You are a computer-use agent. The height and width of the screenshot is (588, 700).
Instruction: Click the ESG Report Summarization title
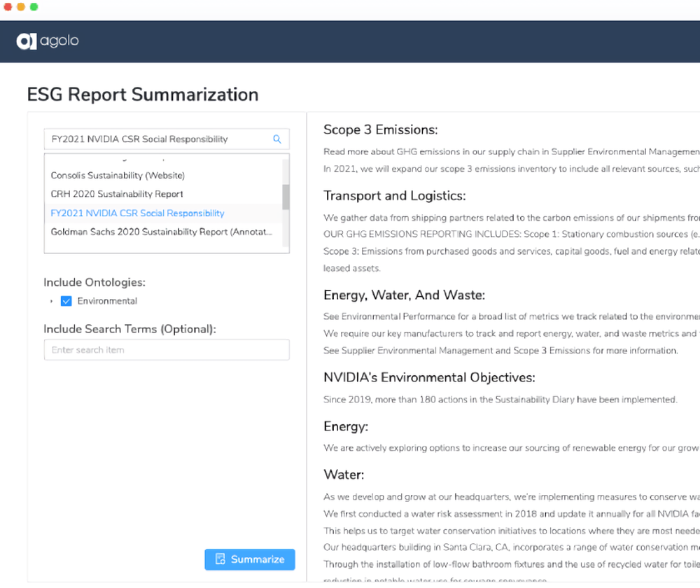(143, 94)
